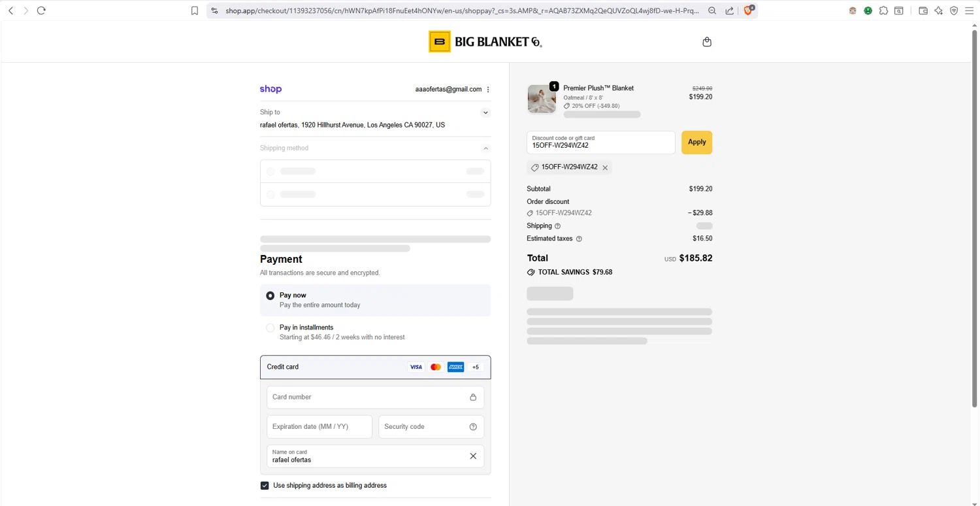Show the +5 more card types
The image size is (980, 506).
(x=476, y=367)
